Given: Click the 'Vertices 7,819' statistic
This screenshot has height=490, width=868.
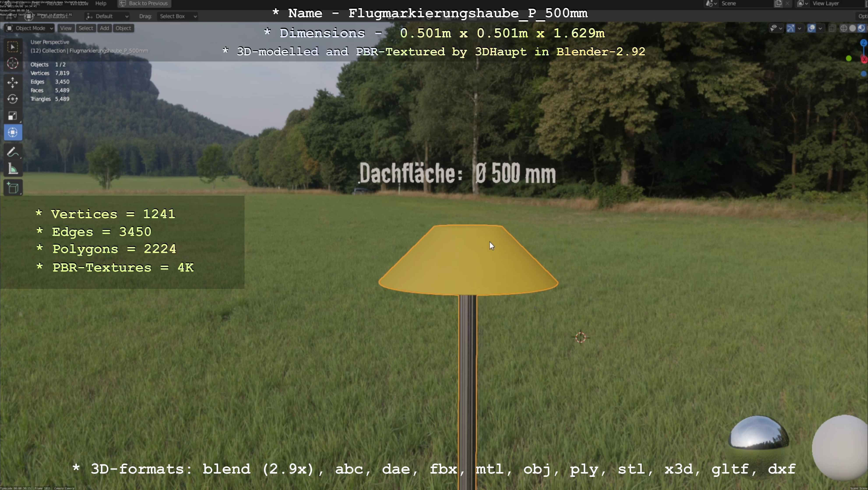Looking at the screenshot, I should pyautogui.click(x=50, y=73).
